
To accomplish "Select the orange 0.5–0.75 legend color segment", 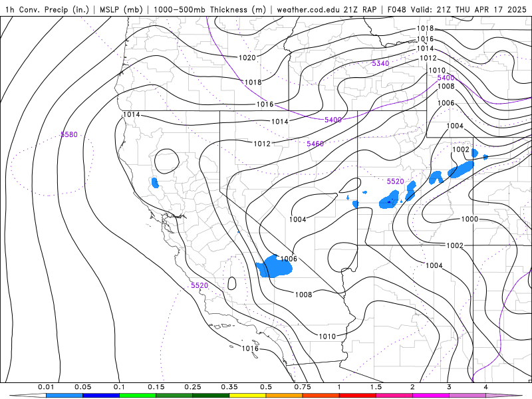I will 285,396.
